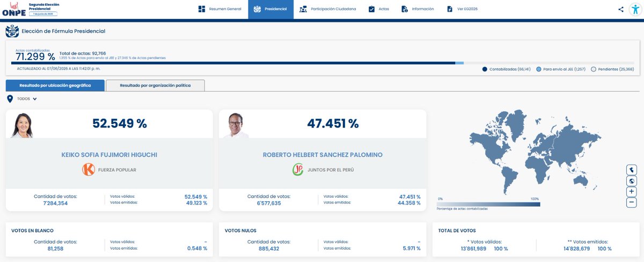This screenshot has width=644, height=262.
Task: Go to the Actas section
Action: pyautogui.click(x=379, y=9)
